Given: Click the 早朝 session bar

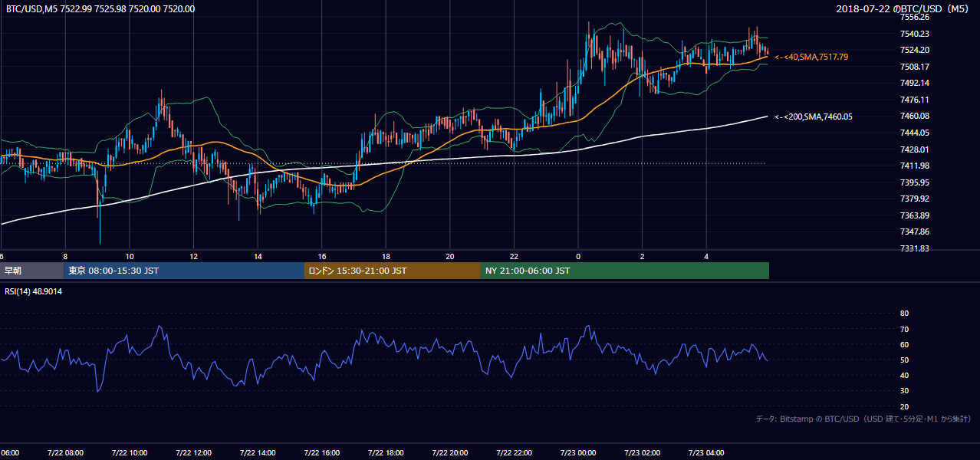Looking at the screenshot, I should click(x=31, y=271).
